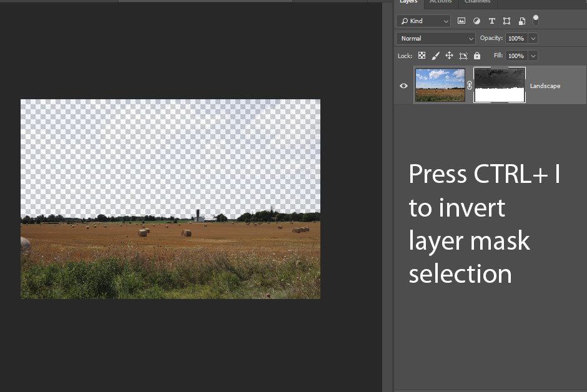
Task: Toggle the link between layer and mask
Action: tap(470, 86)
